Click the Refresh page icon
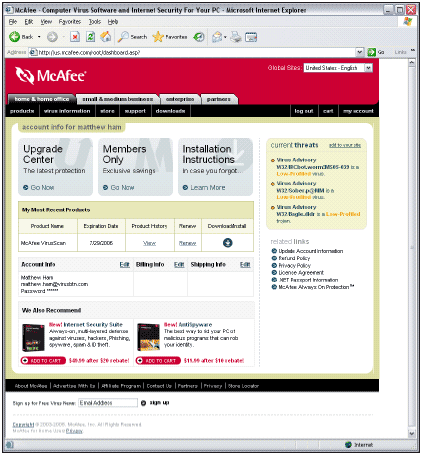This screenshot has height=455, width=421. click(90, 37)
